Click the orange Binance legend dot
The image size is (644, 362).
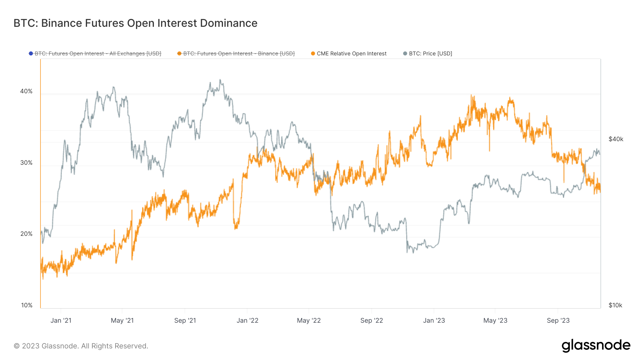coord(179,54)
